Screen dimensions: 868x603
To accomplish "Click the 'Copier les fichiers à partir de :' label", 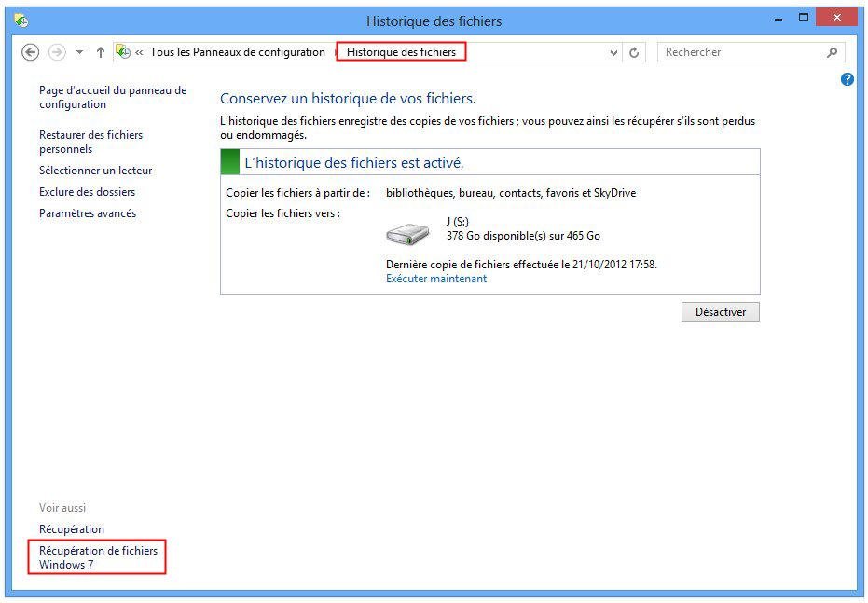I will pyautogui.click(x=297, y=193).
